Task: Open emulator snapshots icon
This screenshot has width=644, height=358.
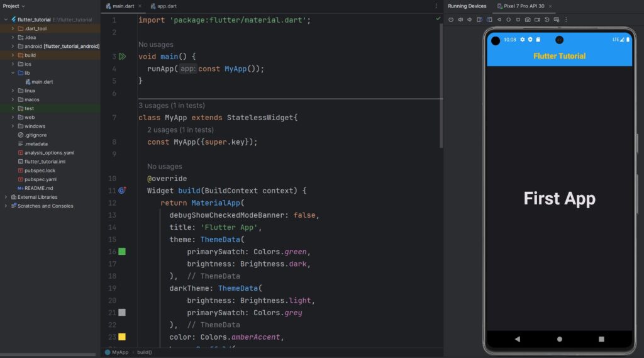Action: 547,20
